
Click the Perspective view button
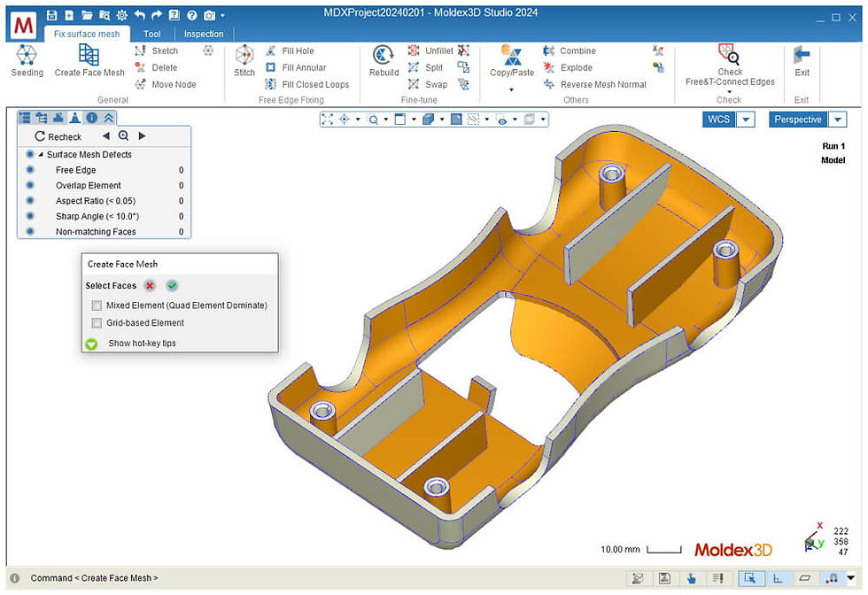(x=798, y=120)
